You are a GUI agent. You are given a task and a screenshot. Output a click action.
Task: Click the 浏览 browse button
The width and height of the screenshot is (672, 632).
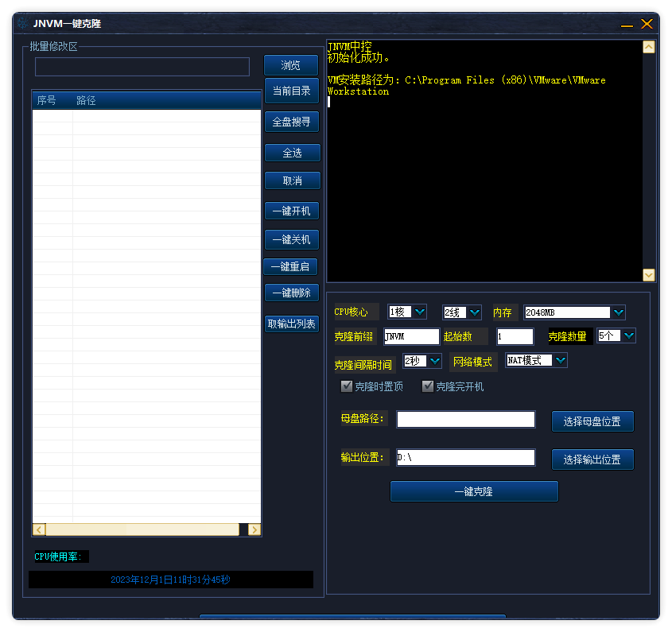click(291, 65)
